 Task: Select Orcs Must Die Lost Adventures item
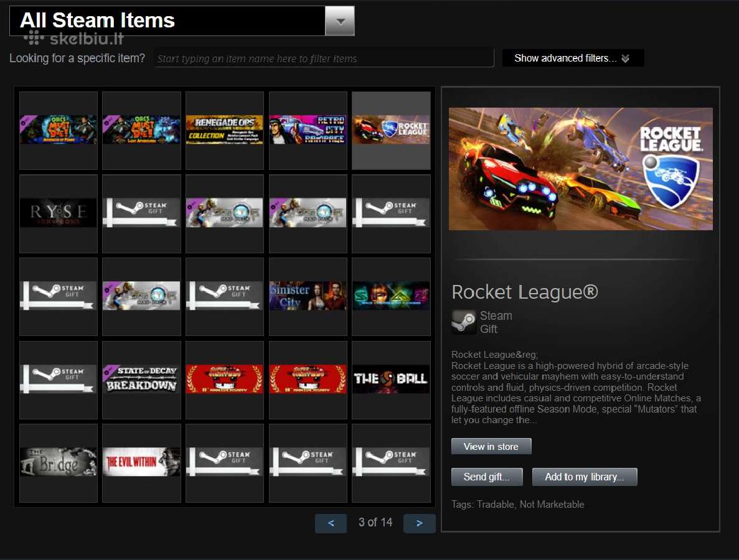click(x=141, y=130)
